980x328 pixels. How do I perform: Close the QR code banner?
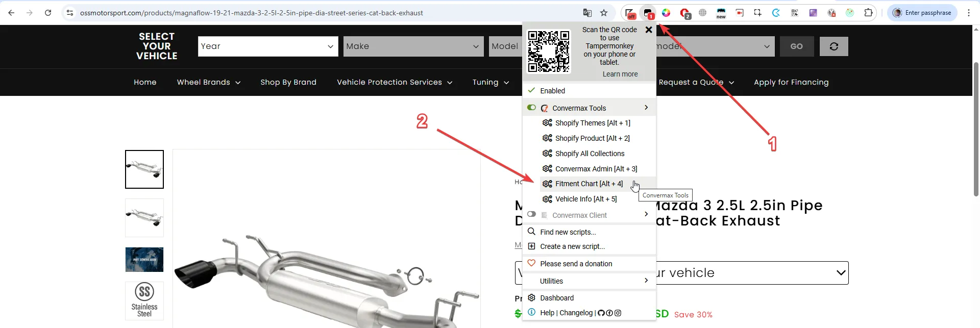(648, 30)
